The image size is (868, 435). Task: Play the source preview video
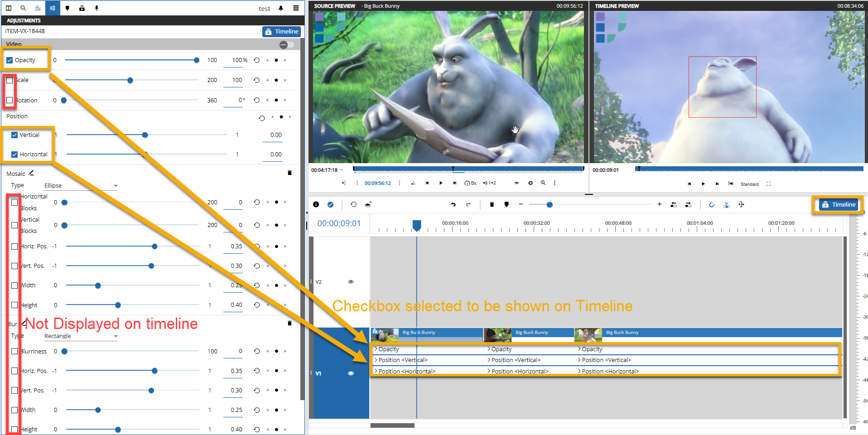441,183
